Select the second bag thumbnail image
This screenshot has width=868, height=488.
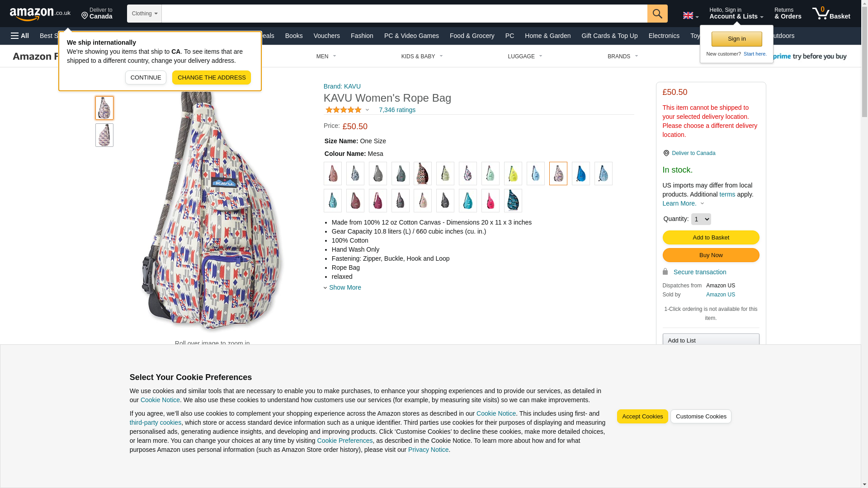coord(104,135)
